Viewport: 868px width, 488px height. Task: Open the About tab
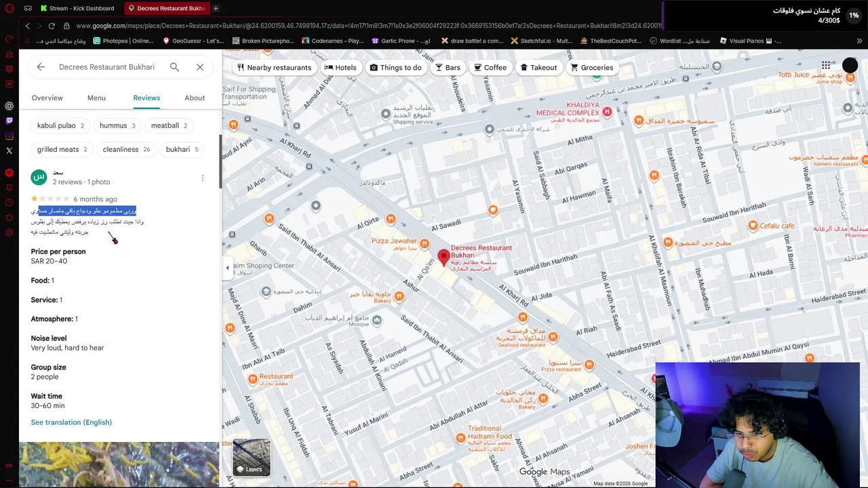pos(195,98)
